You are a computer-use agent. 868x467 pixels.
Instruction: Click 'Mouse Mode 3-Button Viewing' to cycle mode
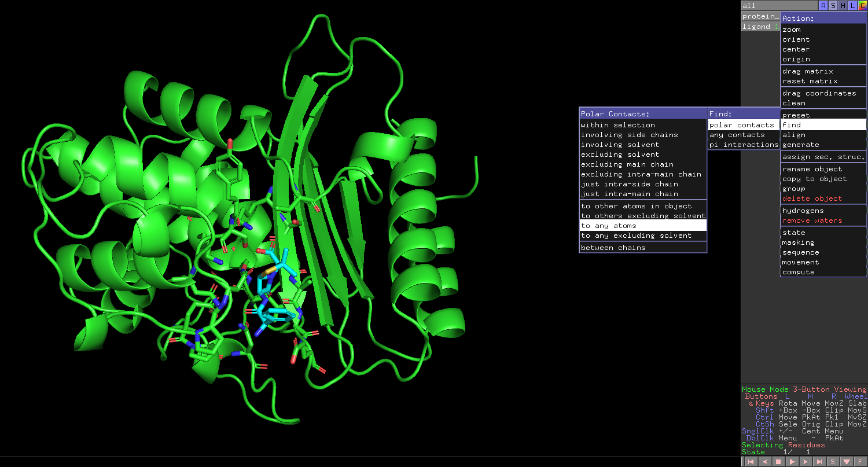click(x=804, y=389)
